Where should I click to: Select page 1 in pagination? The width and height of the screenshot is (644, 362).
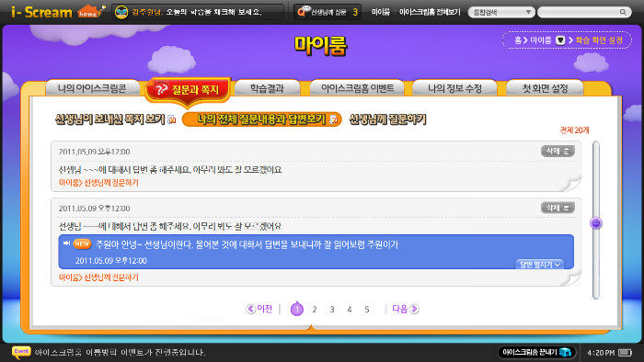tap(297, 309)
